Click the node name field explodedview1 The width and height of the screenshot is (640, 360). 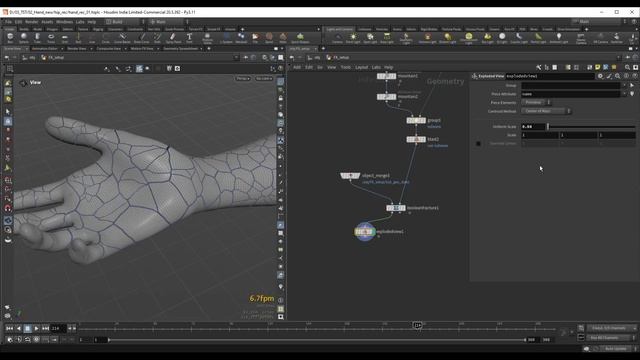[550, 76]
